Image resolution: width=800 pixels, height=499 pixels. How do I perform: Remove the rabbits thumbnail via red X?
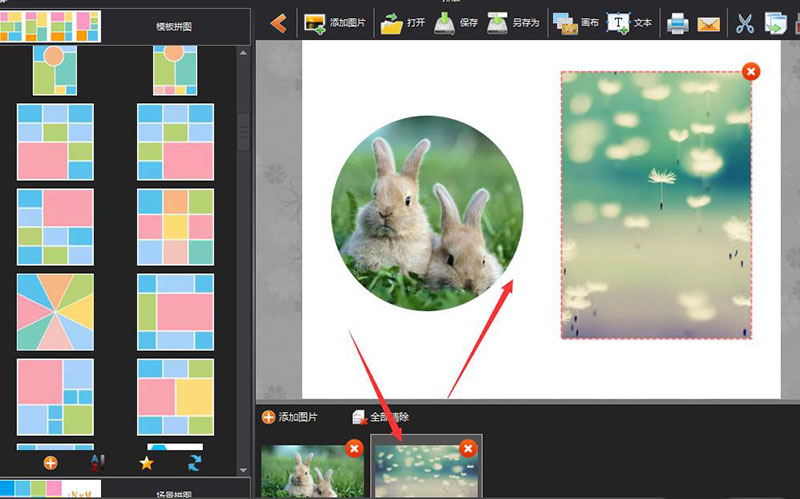(x=354, y=448)
